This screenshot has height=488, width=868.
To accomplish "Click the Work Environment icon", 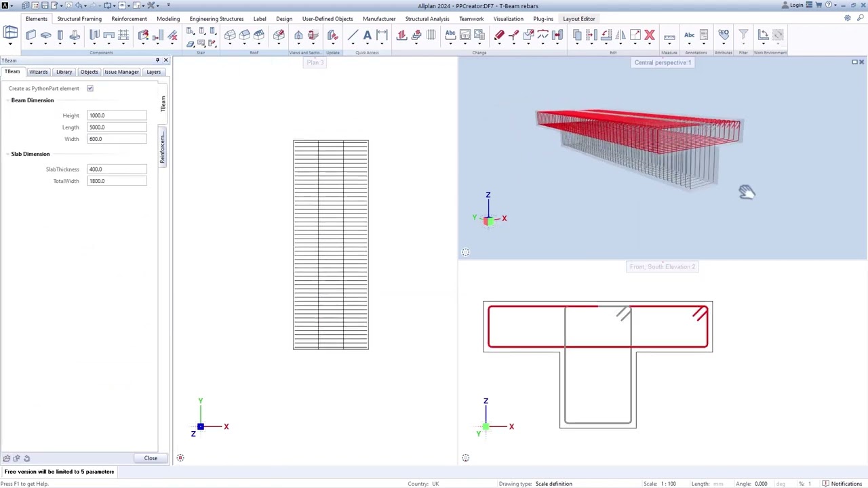I will (x=764, y=35).
